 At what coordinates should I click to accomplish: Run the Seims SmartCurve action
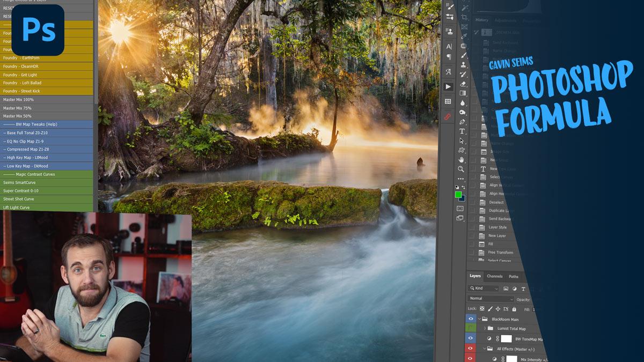(x=47, y=183)
